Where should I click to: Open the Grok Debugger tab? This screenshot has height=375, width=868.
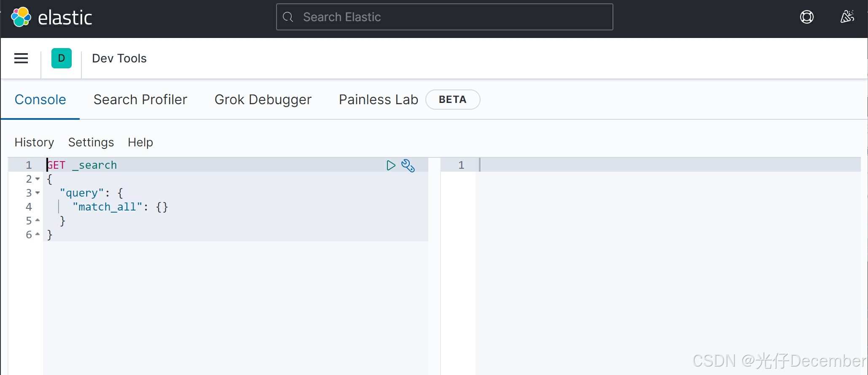(x=263, y=100)
